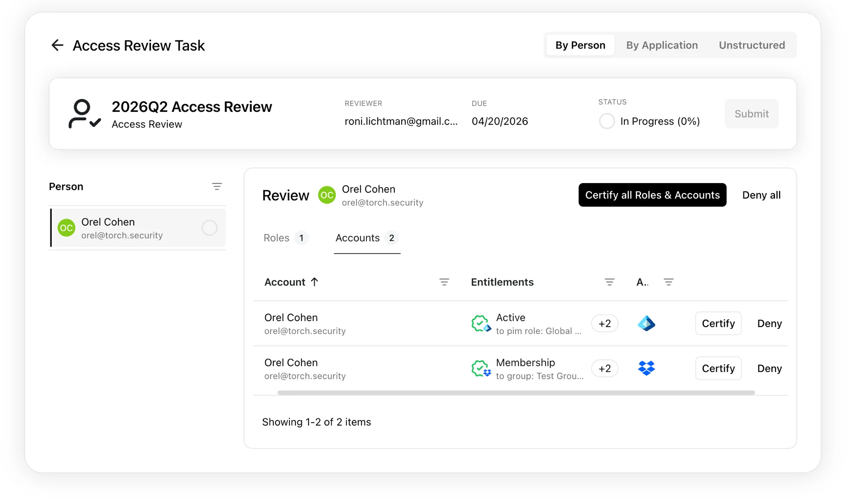This screenshot has width=868, height=499.
Task: Click the OC avatar in the Review header
Action: [x=327, y=195]
